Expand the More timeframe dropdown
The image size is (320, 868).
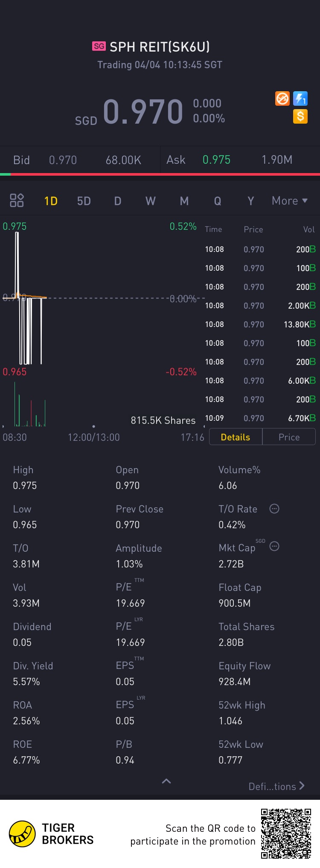click(290, 201)
